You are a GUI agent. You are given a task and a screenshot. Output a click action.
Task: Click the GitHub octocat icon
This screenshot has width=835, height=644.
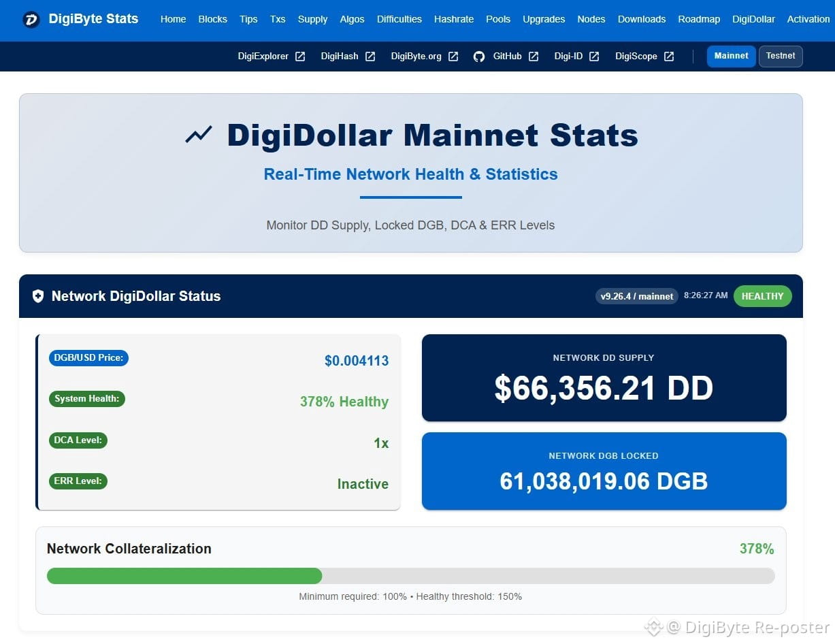click(479, 57)
